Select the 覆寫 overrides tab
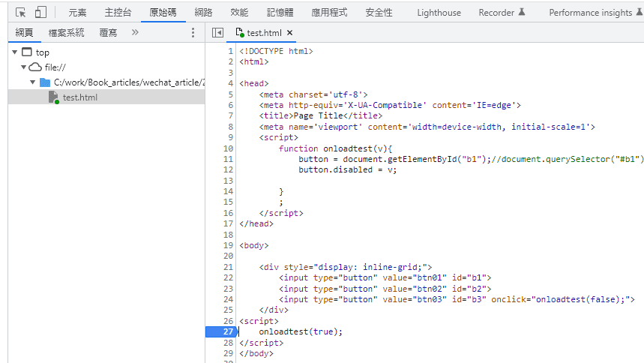Viewport: 644px width, 363px height. [x=108, y=33]
